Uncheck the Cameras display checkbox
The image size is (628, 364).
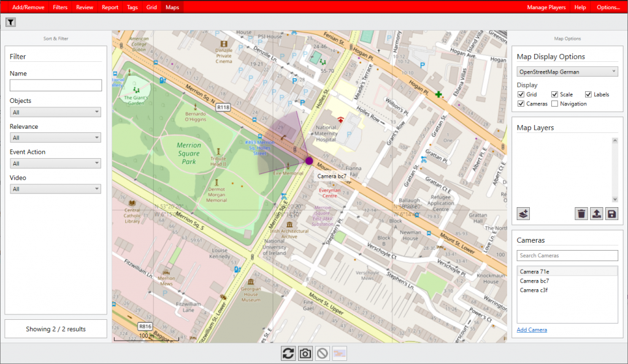click(x=521, y=104)
